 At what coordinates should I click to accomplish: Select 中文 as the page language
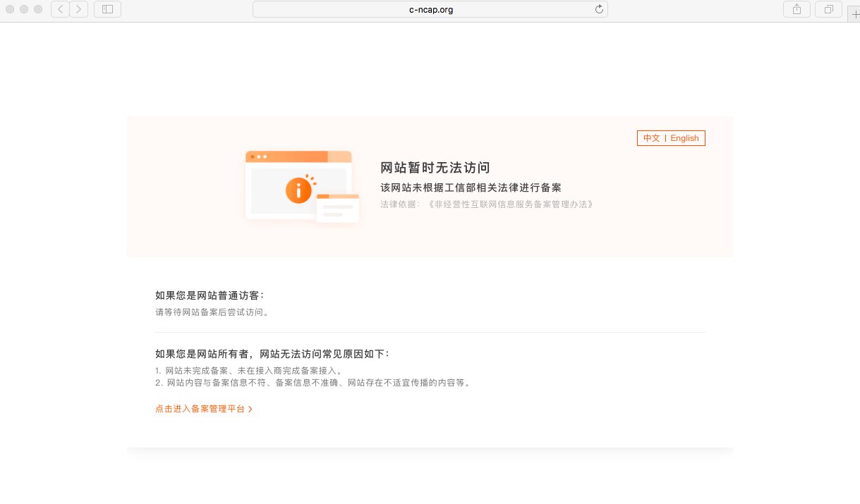[x=650, y=138]
